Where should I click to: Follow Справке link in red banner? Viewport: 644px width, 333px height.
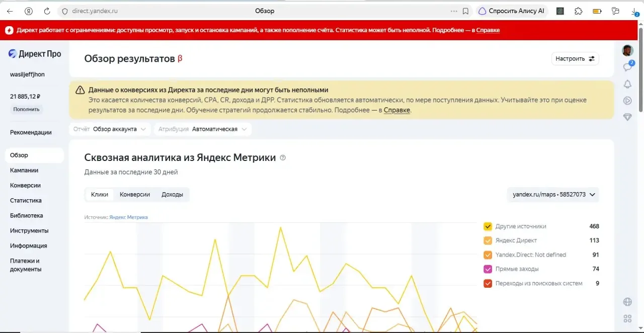click(x=488, y=30)
